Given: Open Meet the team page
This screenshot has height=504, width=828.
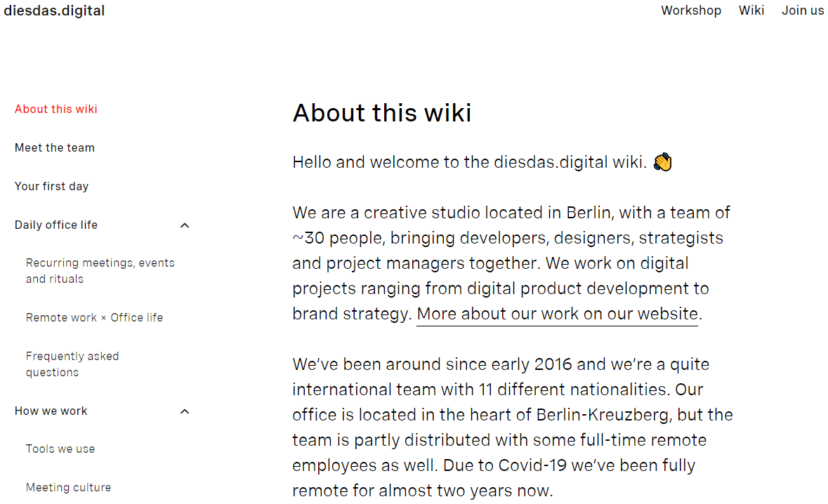Looking at the screenshot, I should coord(55,147).
